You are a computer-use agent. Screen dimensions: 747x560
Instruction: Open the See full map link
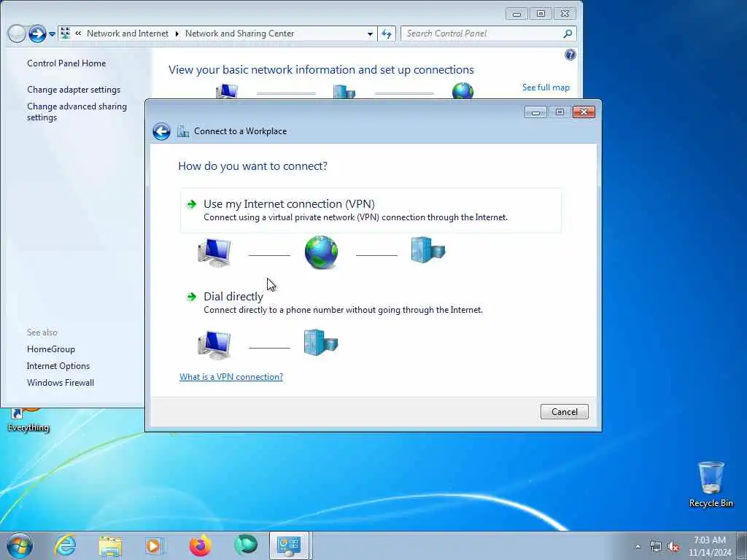546,87
